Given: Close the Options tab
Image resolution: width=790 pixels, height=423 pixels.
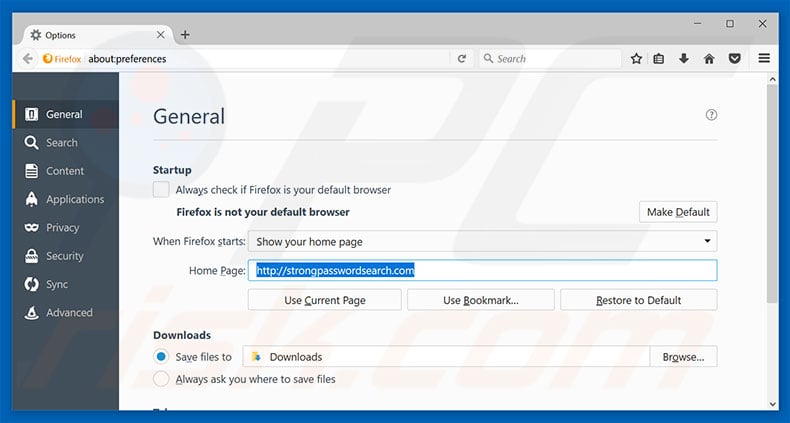Looking at the screenshot, I should click(161, 35).
